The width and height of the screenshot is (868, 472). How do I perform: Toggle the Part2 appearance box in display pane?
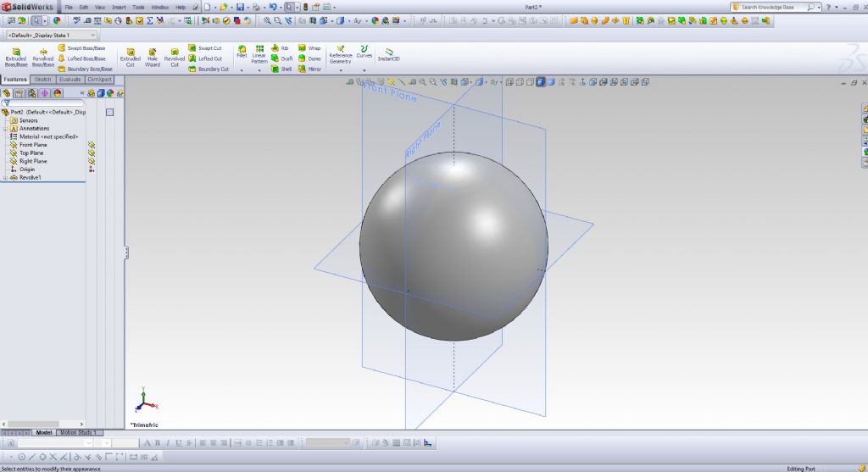[109, 113]
